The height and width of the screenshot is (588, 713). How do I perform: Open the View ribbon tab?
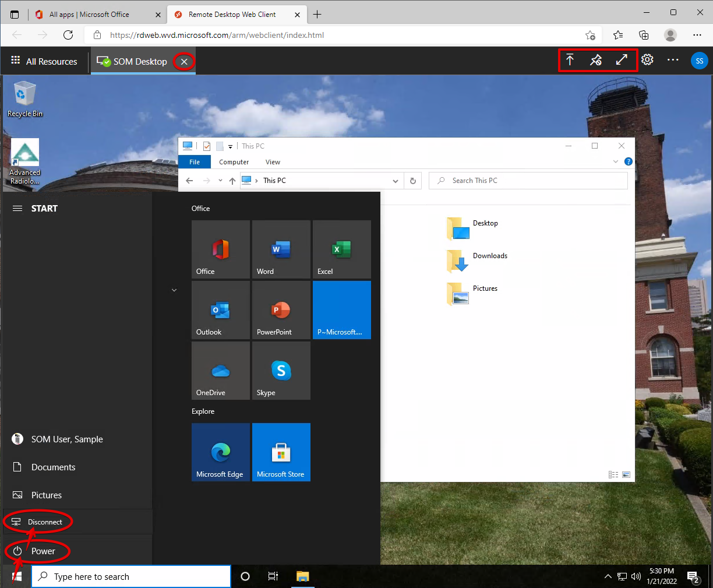[x=273, y=162]
